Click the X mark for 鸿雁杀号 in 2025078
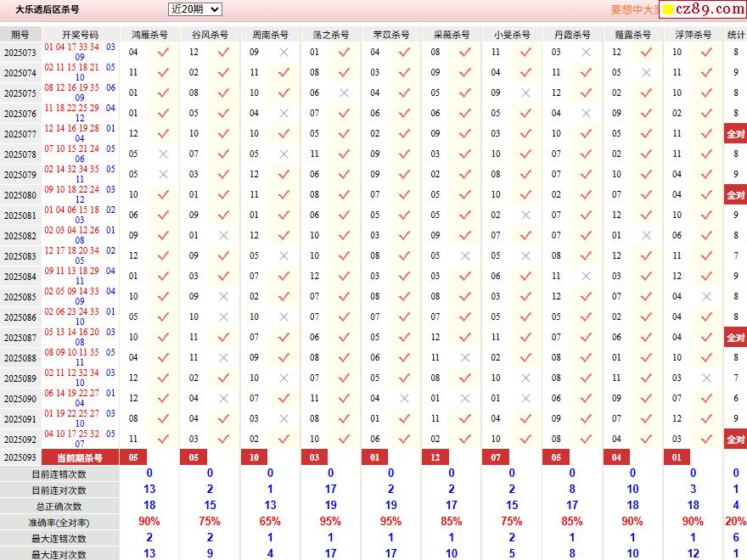The width and height of the screenshot is (747, 560). coord(163,154)
